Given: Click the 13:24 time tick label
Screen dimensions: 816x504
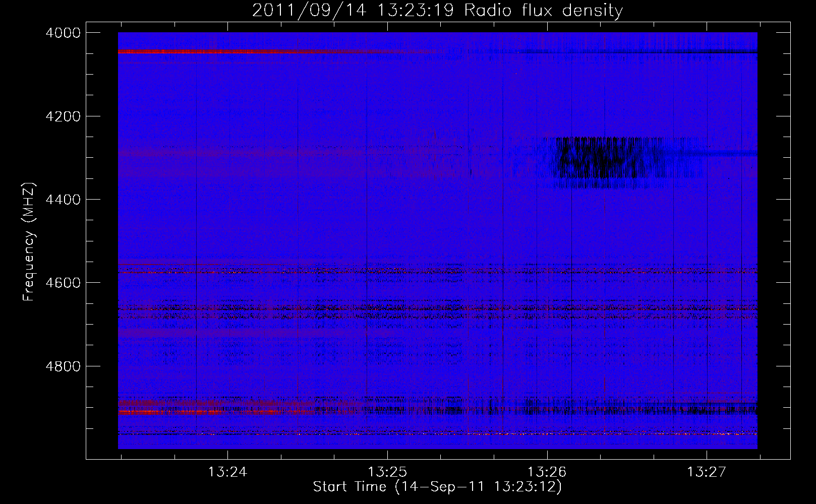Looking at the screenshot, I should pos(227,472).
